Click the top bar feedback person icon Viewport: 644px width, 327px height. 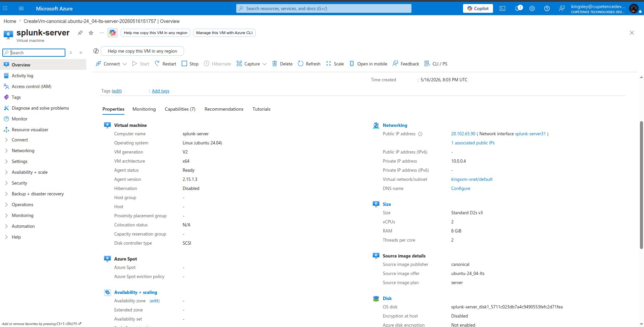tap(562, 8)
